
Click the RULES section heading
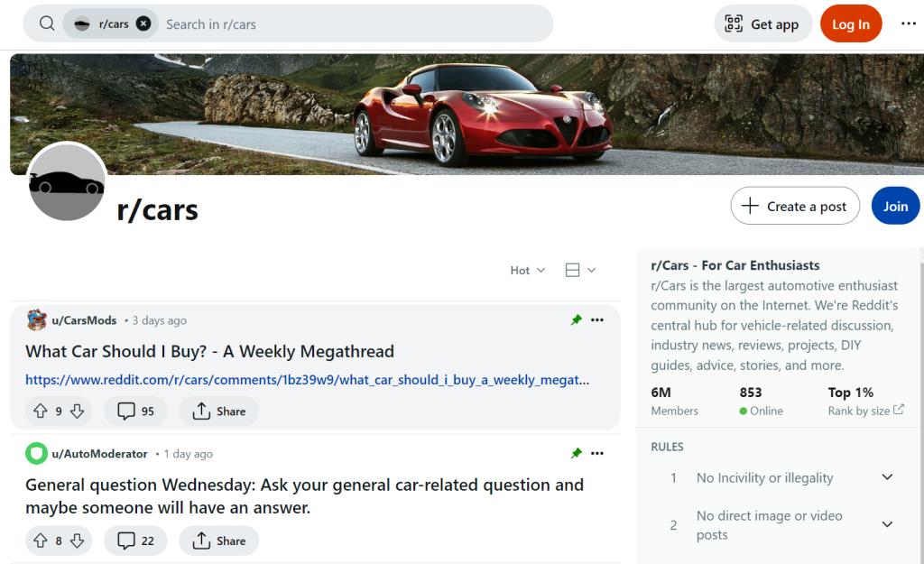pyautogui.click(x=667, y=447)
